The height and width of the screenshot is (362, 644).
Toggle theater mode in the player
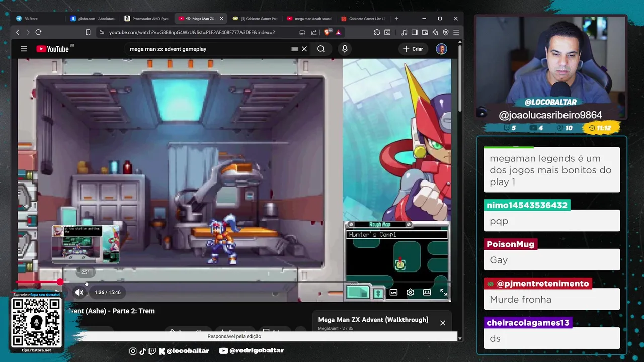click(x=427, y=292)
